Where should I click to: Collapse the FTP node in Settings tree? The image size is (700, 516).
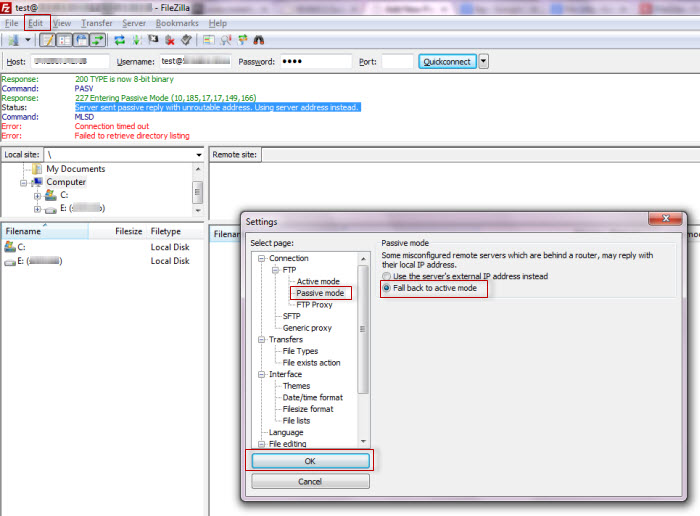[x=275, y=270]
